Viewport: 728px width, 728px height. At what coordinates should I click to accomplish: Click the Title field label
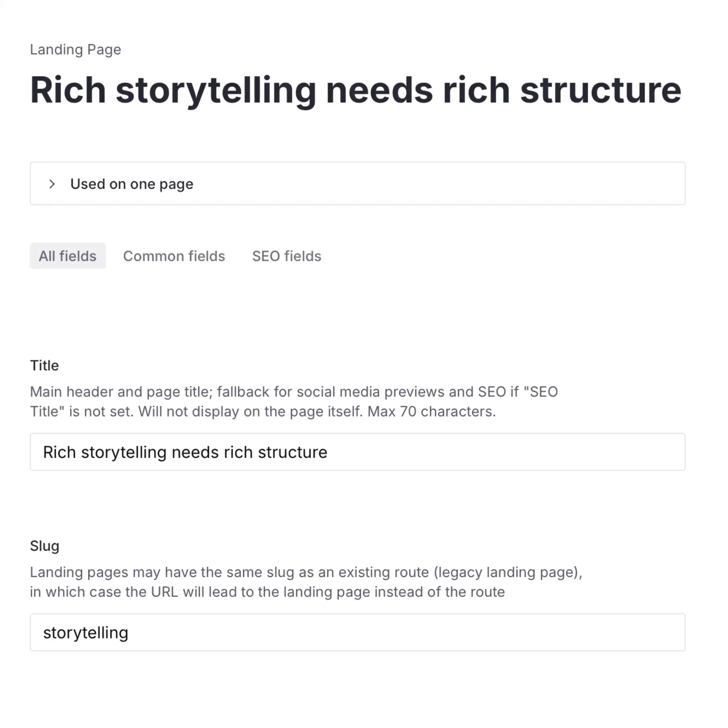click(44, 365)
